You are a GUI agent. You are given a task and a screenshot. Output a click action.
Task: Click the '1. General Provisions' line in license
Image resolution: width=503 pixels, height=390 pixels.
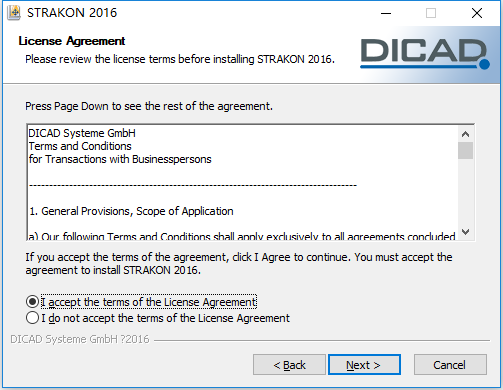click(x=131, y=211)
